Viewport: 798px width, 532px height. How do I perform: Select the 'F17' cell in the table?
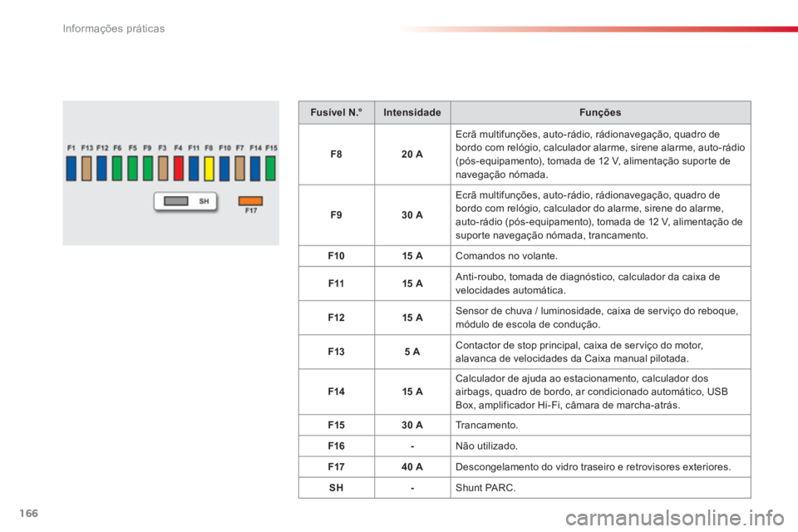point(337,467)
